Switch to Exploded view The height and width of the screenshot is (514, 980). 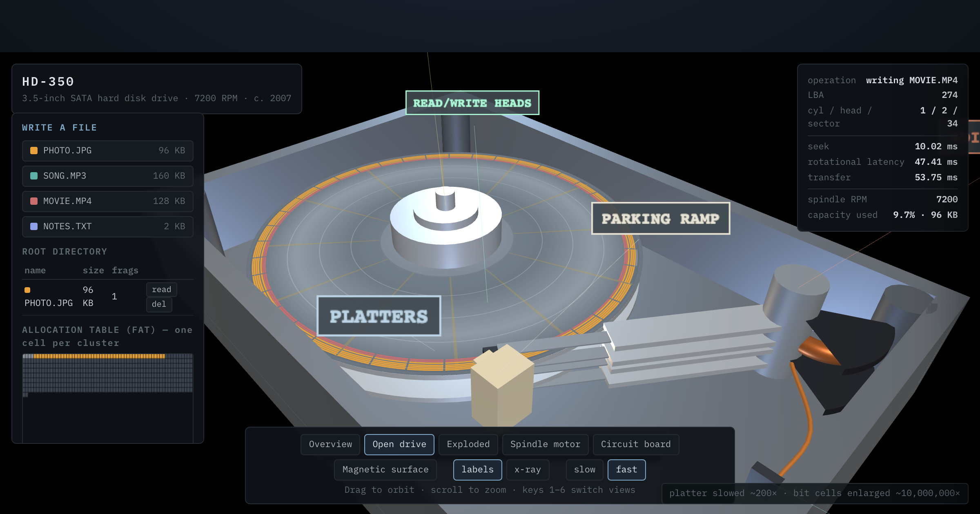tap(468, 445)
